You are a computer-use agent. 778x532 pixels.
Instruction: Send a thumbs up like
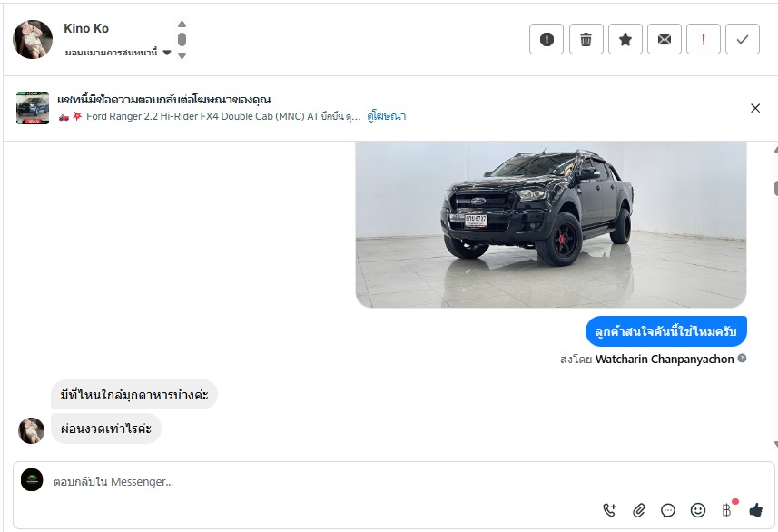755,509
